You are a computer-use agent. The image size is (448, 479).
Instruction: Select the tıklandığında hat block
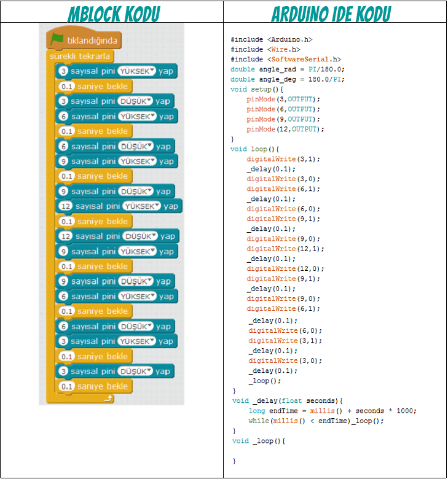pyautogui.click(x=84, y=40)
